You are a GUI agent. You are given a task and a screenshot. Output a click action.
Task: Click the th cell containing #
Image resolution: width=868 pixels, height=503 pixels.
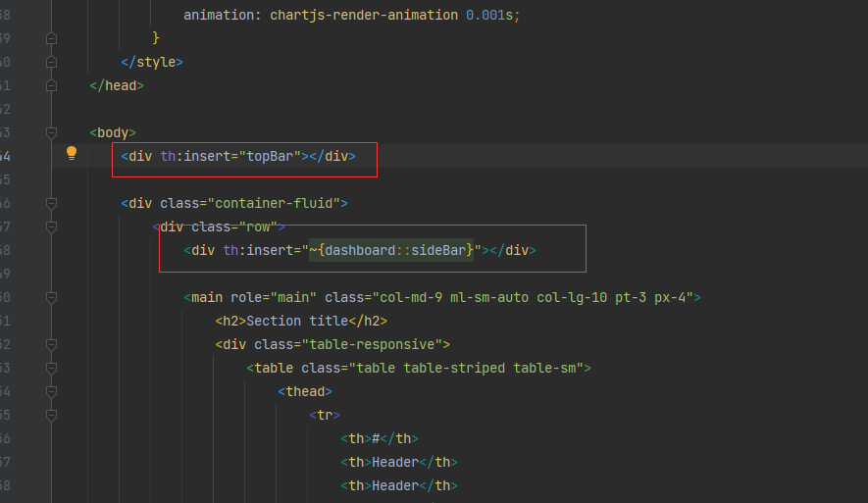coord(380,439)
